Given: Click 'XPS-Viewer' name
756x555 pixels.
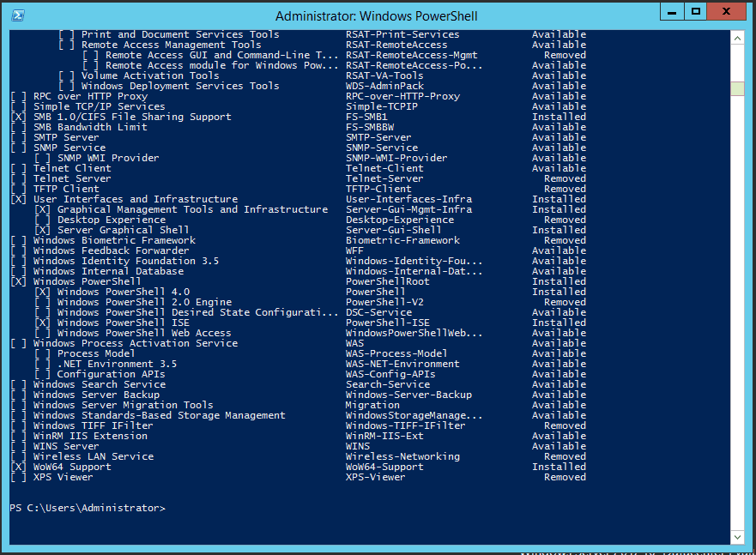Looking at the screenshot, I should pos(375,478).
